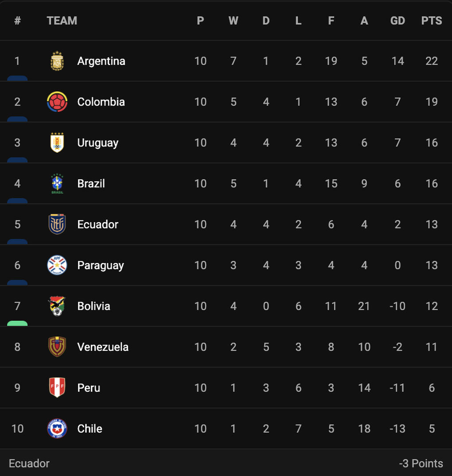The width and height of the screenshot is (452, 476).
Task: Click the Colombia federation logo
Action: point(57,102)
